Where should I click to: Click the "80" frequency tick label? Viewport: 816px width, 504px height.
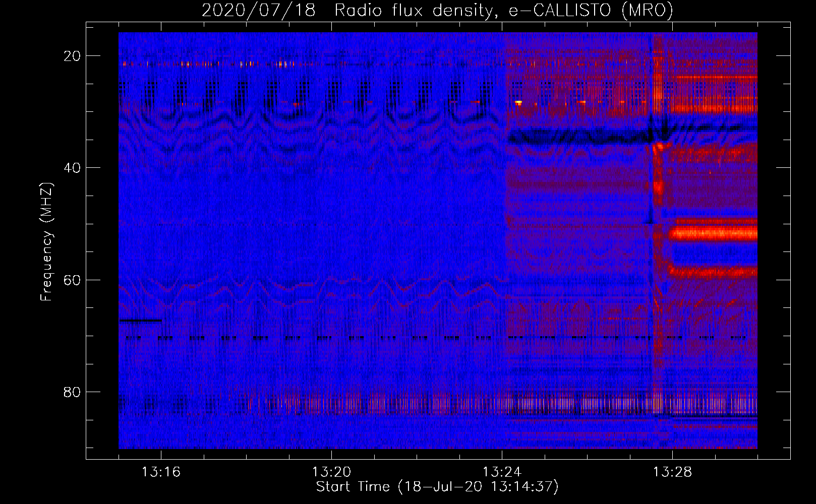tap(72, 392)
